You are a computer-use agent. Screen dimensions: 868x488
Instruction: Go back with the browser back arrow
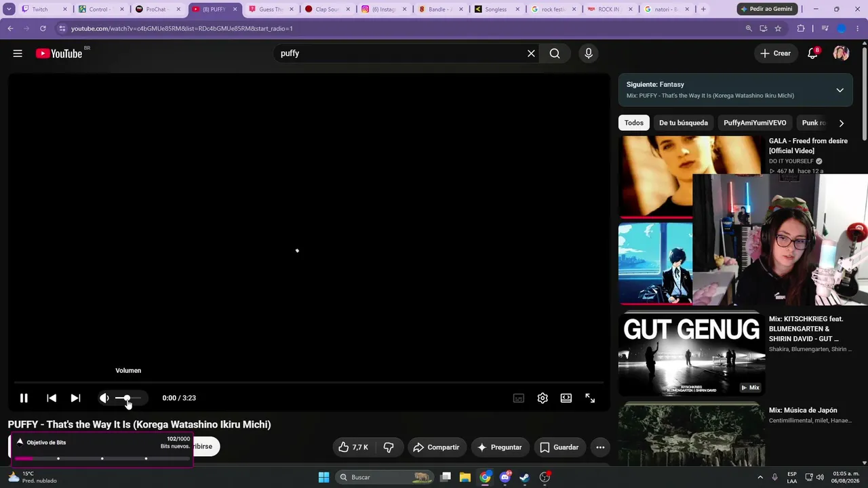pyautogui.click(x=10, y=28)
